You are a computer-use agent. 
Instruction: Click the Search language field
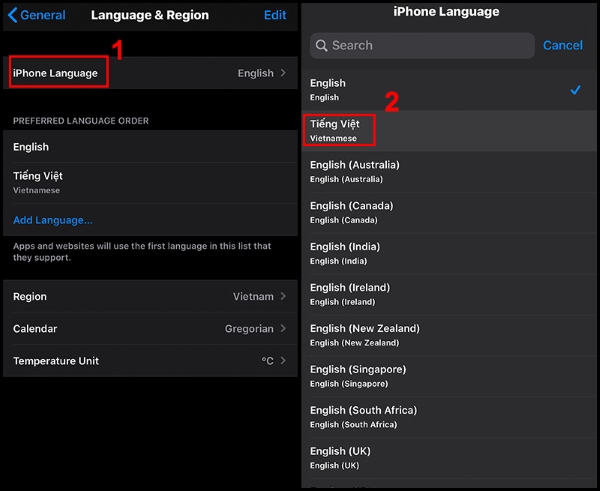pyautogui.click(x=422, y=46)
